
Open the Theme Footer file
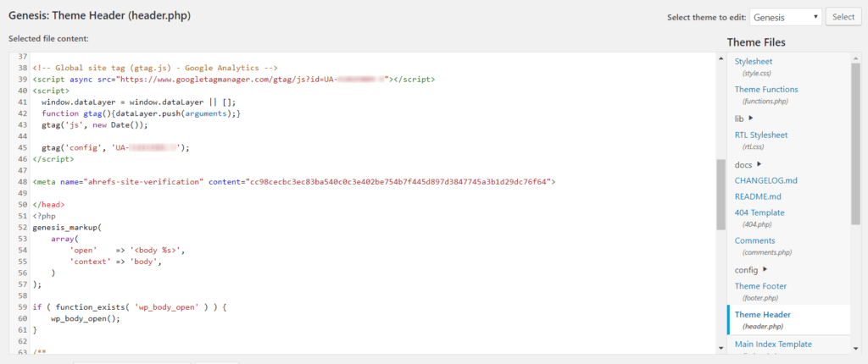pyautogui.click(x=760, y=286)
